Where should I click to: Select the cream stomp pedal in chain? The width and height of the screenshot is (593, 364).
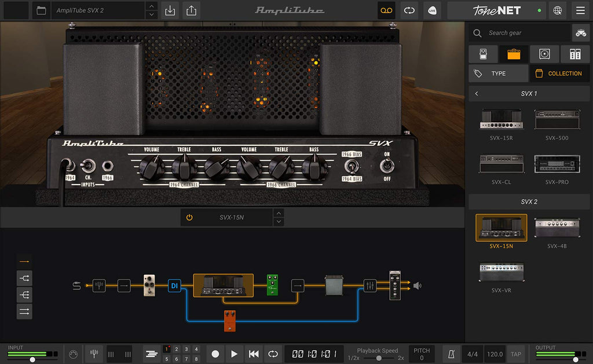pos(149,285)
